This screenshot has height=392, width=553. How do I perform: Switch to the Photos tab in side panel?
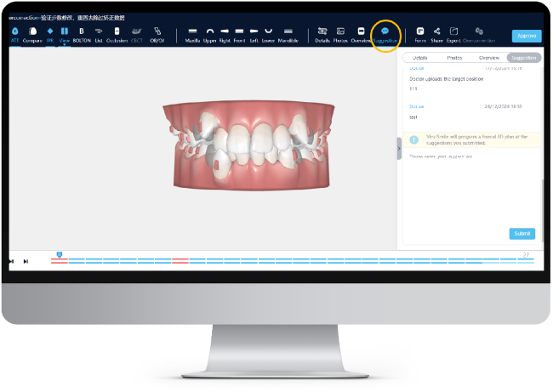click(454, 58)
